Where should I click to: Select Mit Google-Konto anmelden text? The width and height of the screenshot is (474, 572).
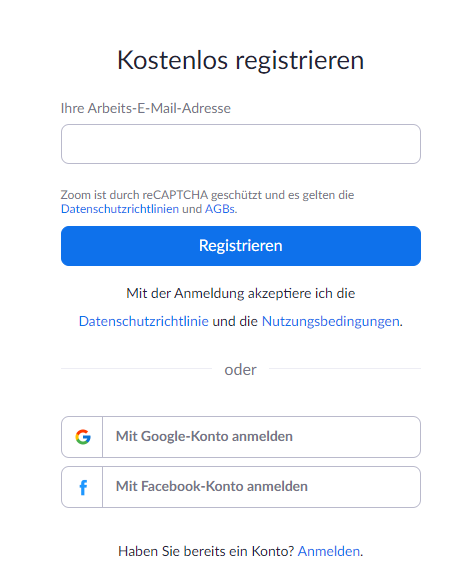204,436
